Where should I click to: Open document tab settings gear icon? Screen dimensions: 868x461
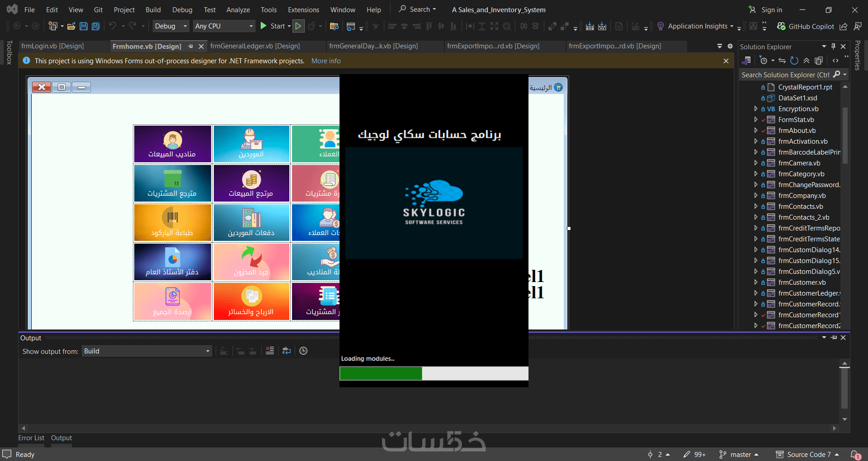(x=730, y=46)
